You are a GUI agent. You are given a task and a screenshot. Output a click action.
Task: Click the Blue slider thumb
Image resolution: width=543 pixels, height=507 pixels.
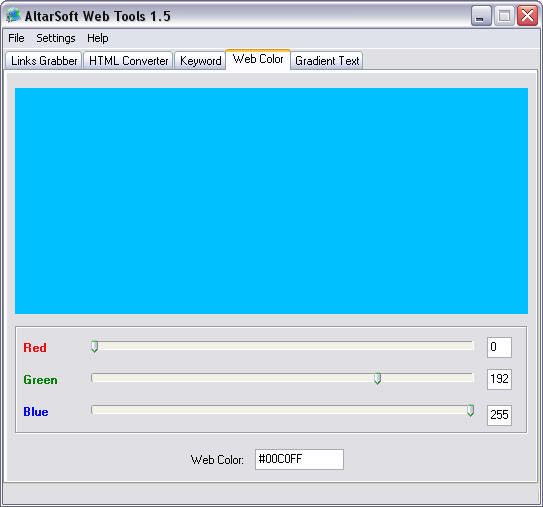470,410
